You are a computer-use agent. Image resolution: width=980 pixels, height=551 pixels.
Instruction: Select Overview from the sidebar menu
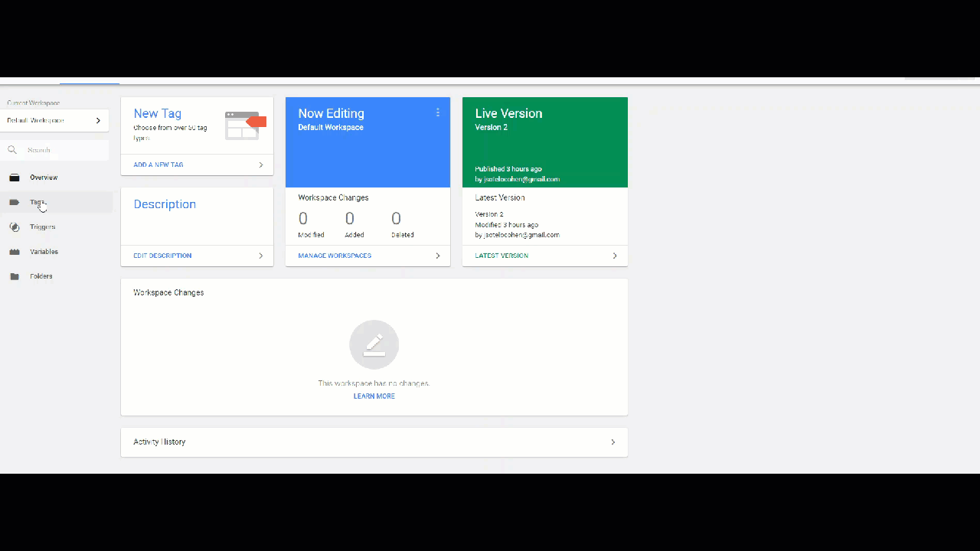44,178
